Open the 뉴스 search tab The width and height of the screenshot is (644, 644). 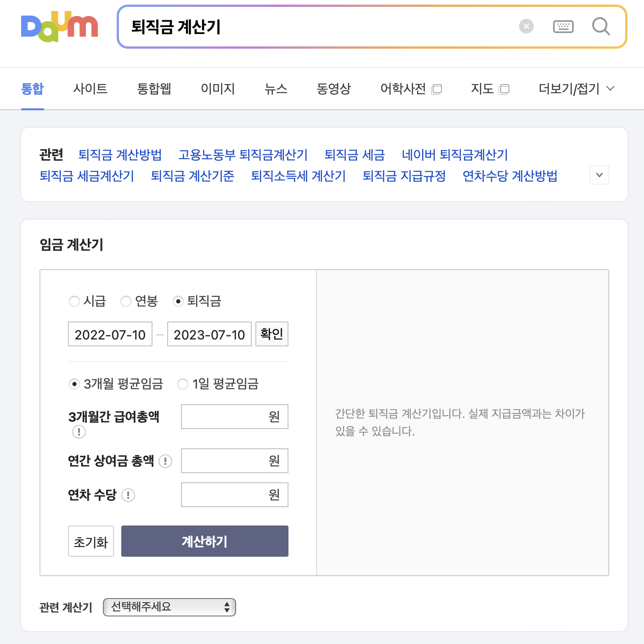pyautogui.click(x=276, y=89)
